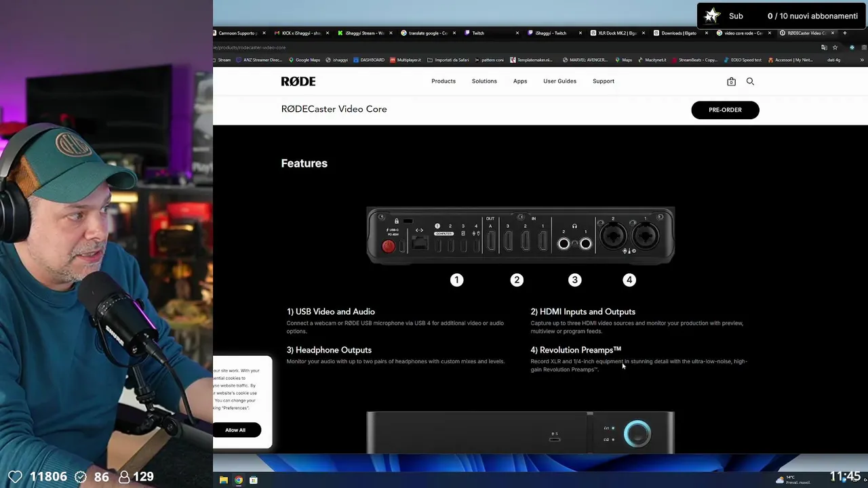Open the Multiplayer.it bookmark
868x488 pixels.
406,60
